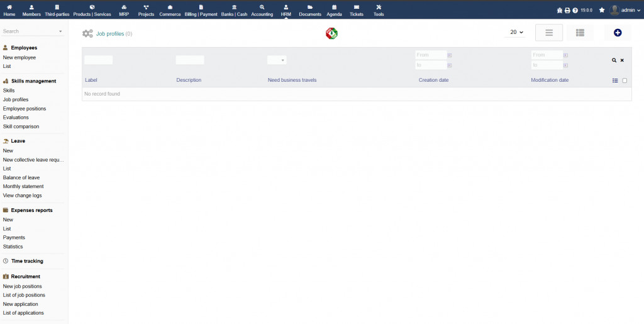The width and height of the screenshot is (644, 324).
Task: Open the Agenda module
Action: (x=335, y=10)
